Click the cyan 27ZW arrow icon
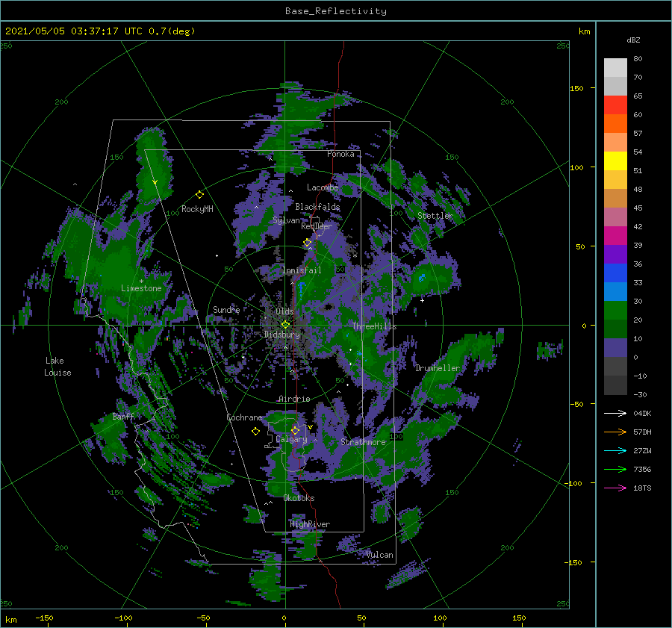Image resolution: width=672 pixels, height=628 pixels. click(615, 450)
